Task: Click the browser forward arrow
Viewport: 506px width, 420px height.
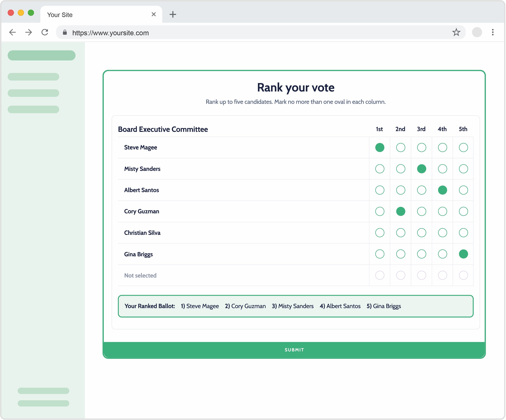Action: pos(29,32)
